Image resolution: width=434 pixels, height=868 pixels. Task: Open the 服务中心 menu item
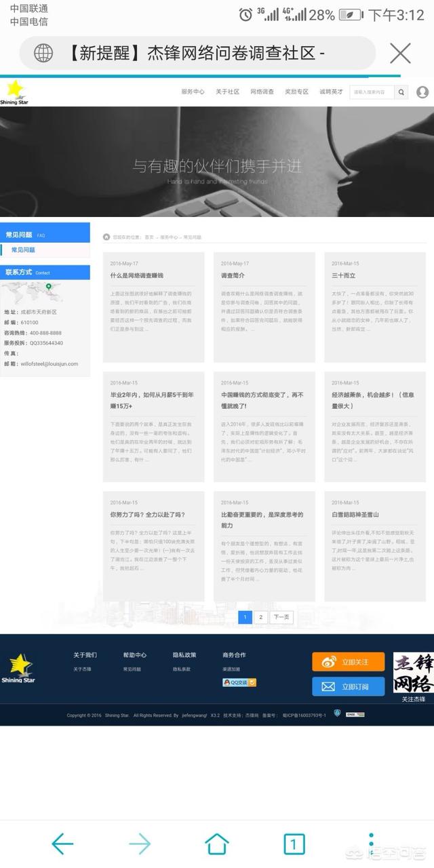point(193,92)
